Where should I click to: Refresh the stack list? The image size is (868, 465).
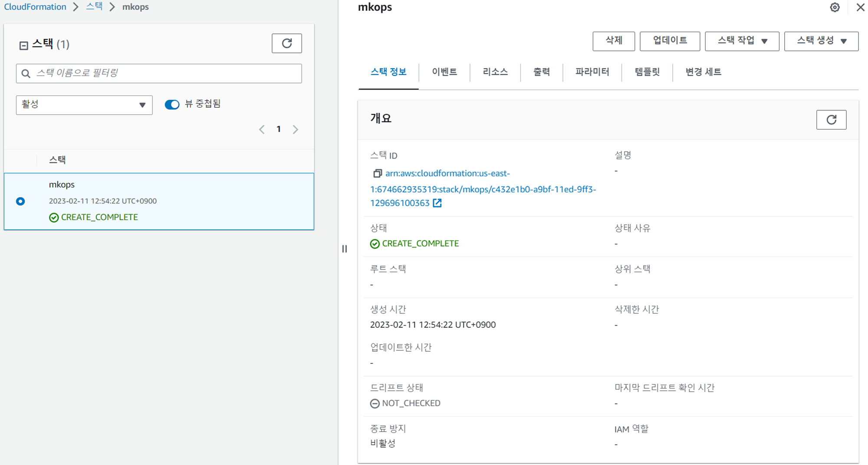pyautogui.click(x=286, y=43)
